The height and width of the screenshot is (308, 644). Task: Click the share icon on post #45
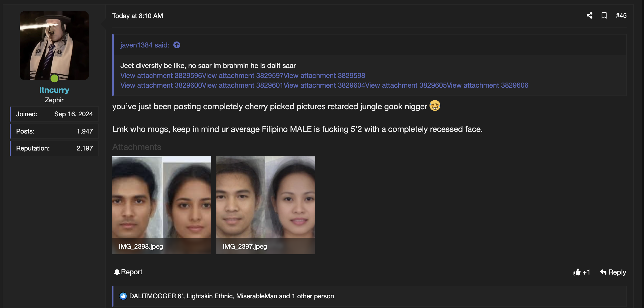pos(589,15)
